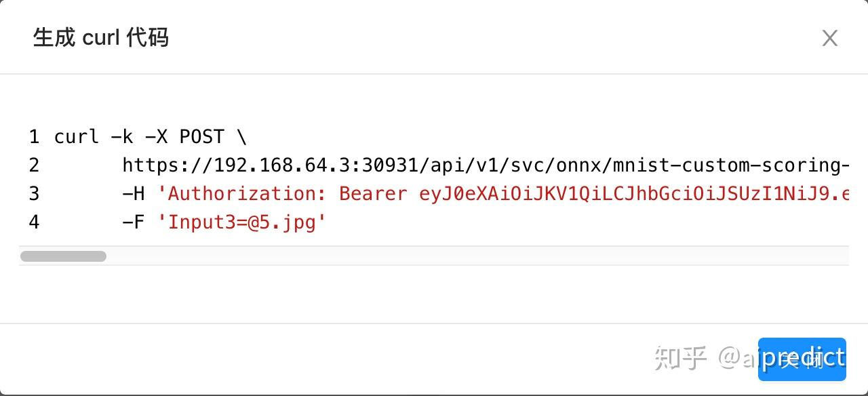Click the blue 关闭 button

point(802,359)
